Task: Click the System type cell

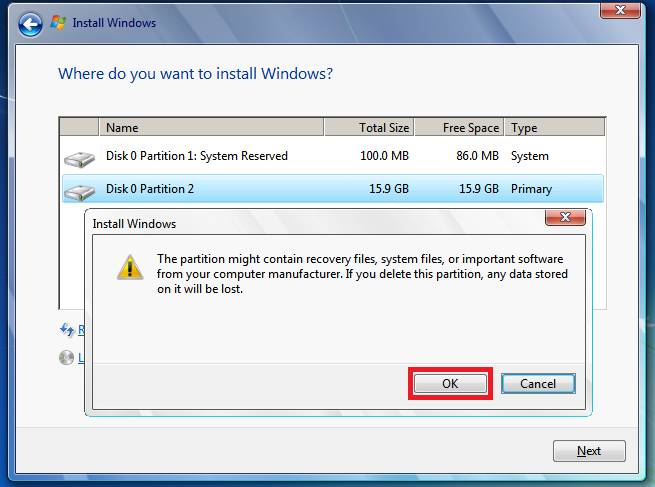Action: pos(530,156)
